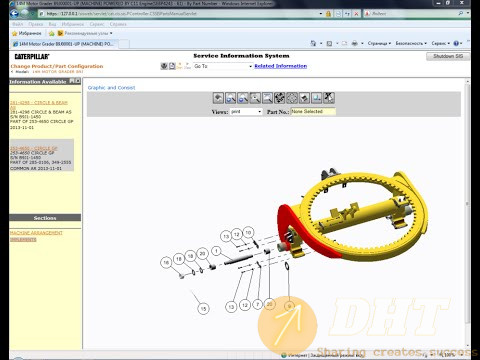Viewport: 480px width, 360px height.
Task: Open the Related Information link
Action: [x=281, y=66]
